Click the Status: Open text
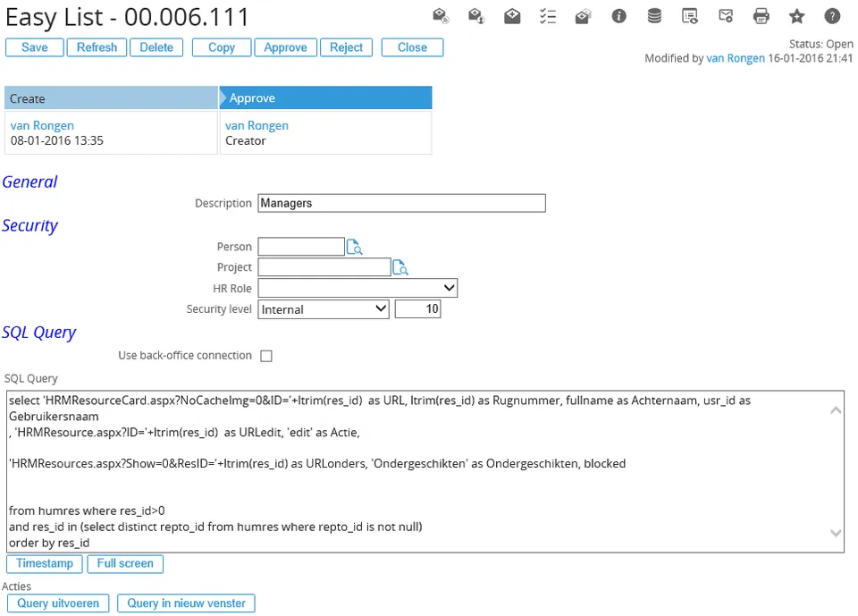Image resolution: width=858 pixels, height=616 pixels. click(820, 44)
